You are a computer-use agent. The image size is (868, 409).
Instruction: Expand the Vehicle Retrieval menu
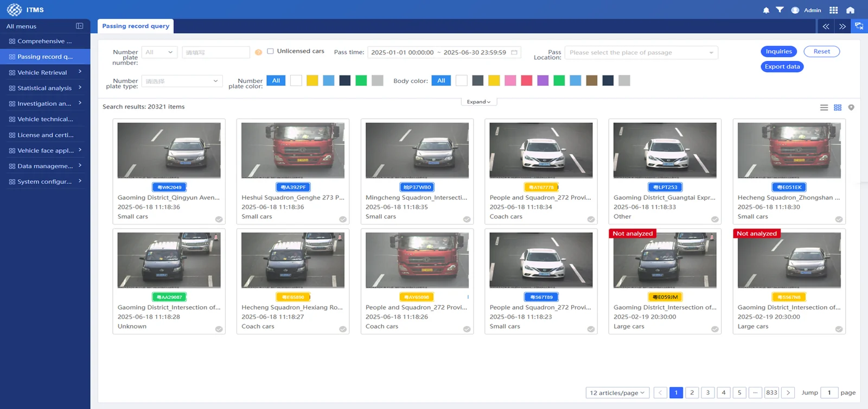tap(45, 72)
